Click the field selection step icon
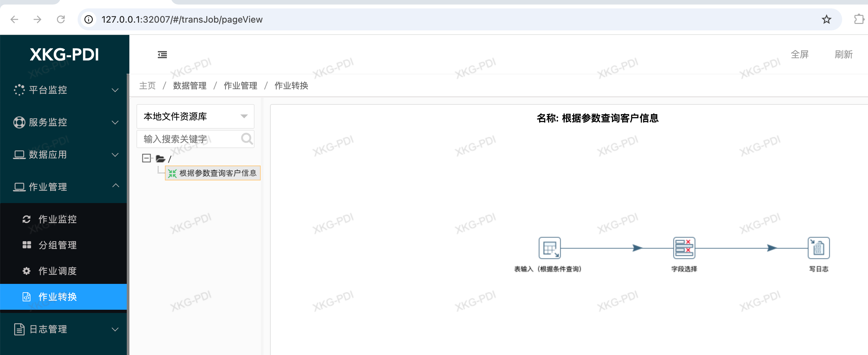Viewport: 868px width, 355px height. click(684, 248)
